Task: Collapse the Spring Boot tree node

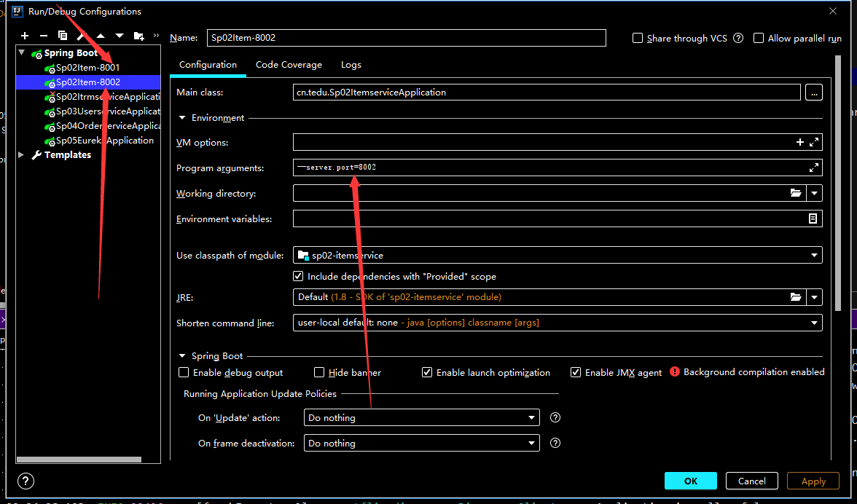Action: [22, 53]
